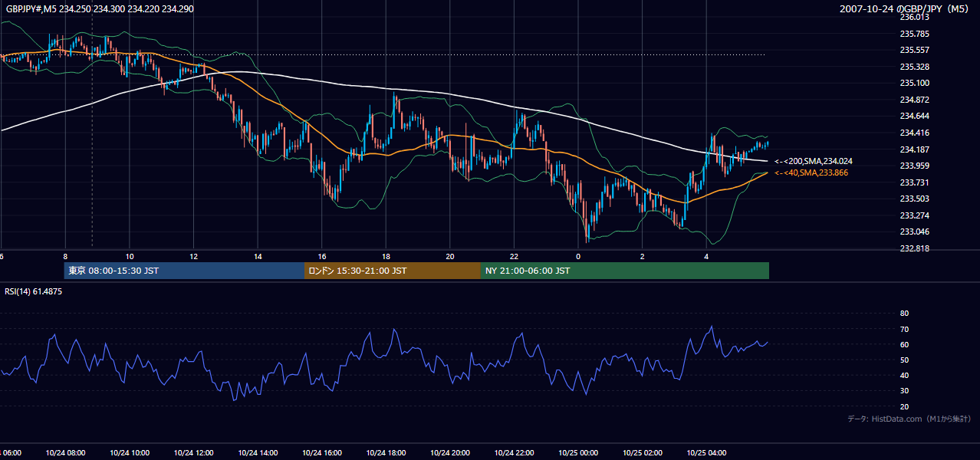Click price axis label 235.785
Viewport: 980px width, 460px height.
pos(914,34)
